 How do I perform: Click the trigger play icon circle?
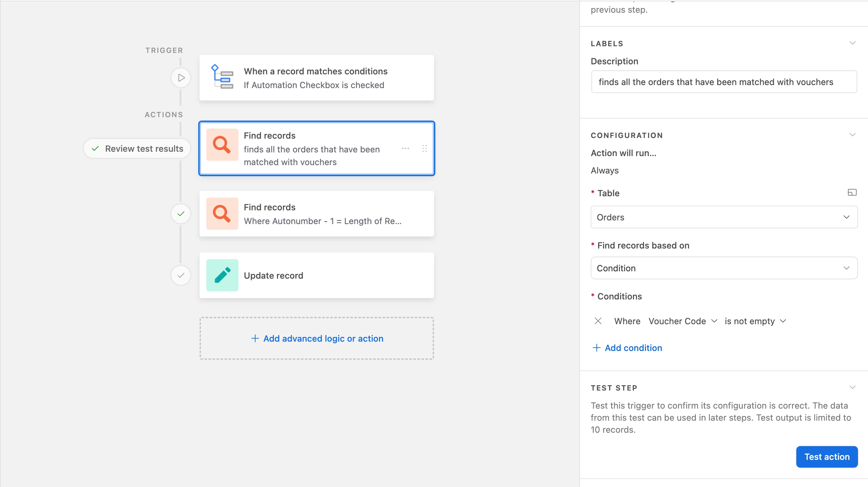(181, 78)
